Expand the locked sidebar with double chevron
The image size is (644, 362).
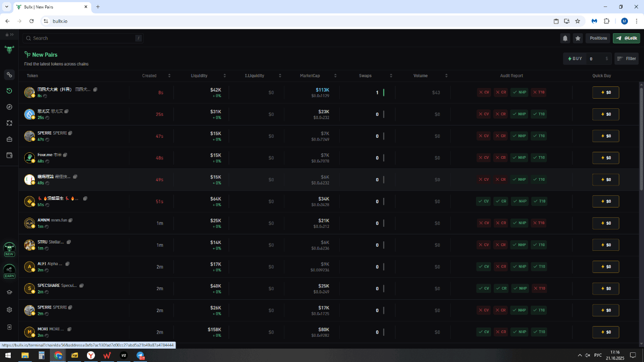(10, 34)
